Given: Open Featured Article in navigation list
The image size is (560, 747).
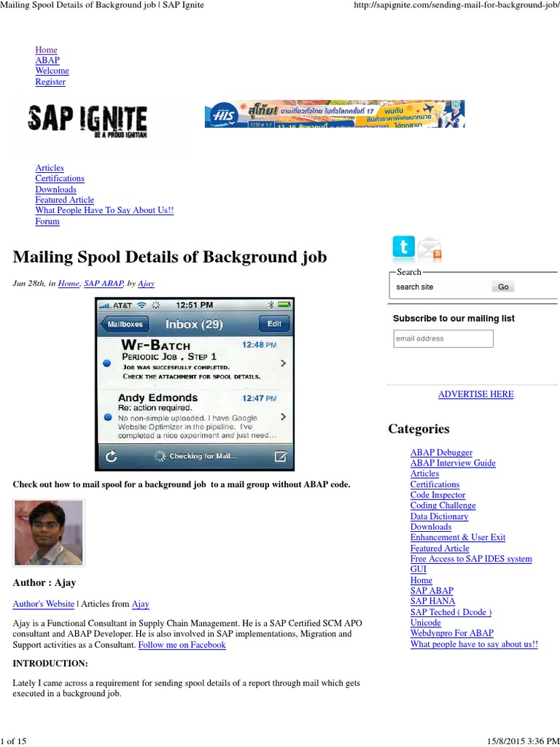Looking at the screenshot, I should 65,200.
